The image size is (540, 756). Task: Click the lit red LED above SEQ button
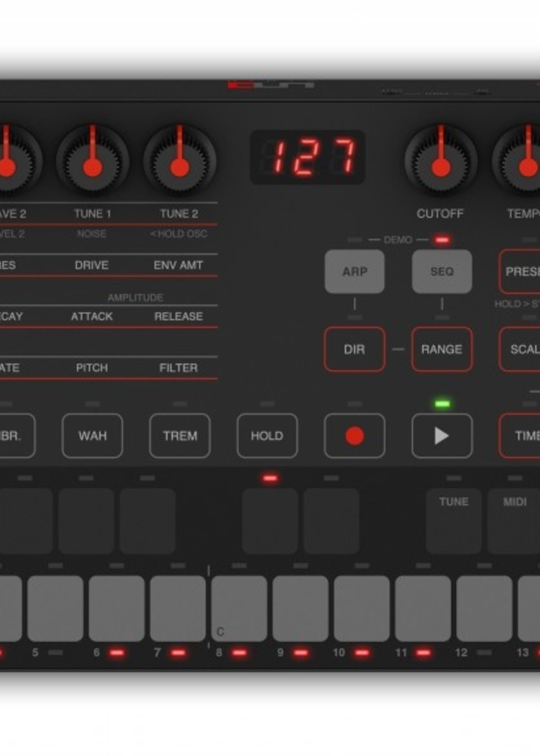click(x=442, y=240)
